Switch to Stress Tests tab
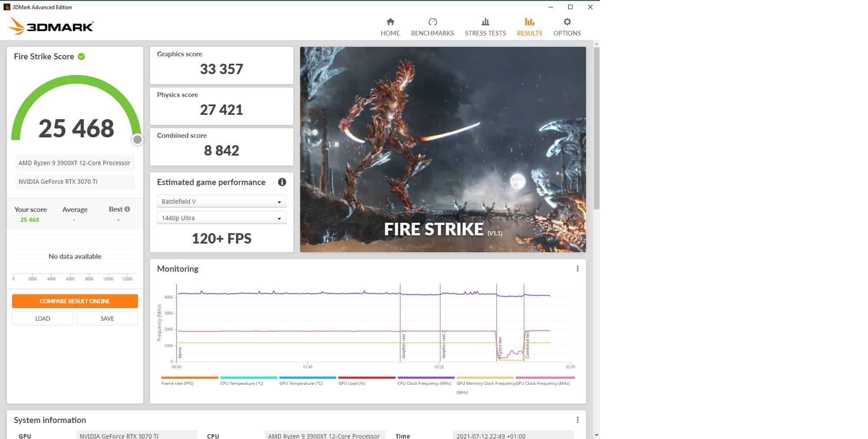The width and height of the screenshot is (868, 439). pos(485,27)
